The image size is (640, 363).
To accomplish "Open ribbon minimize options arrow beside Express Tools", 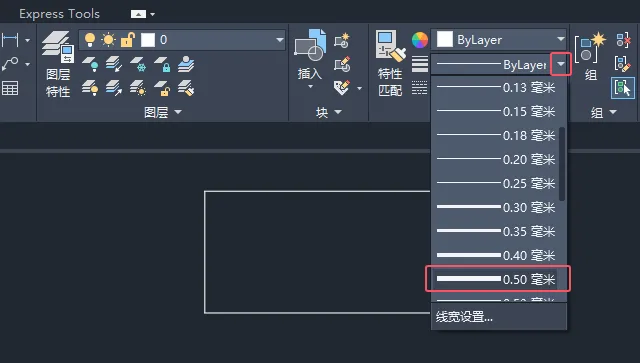I will tap(153, 14).
